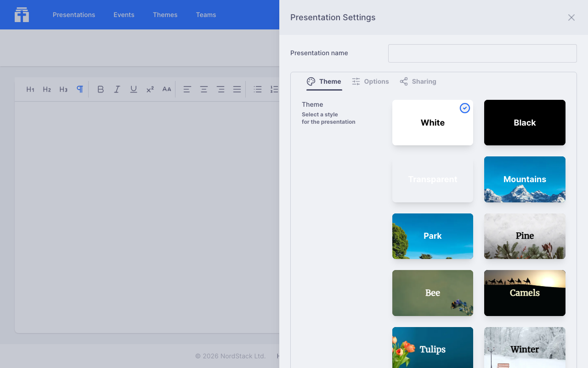
Task: Toggle italic formatting
Action: coord(117,89)
